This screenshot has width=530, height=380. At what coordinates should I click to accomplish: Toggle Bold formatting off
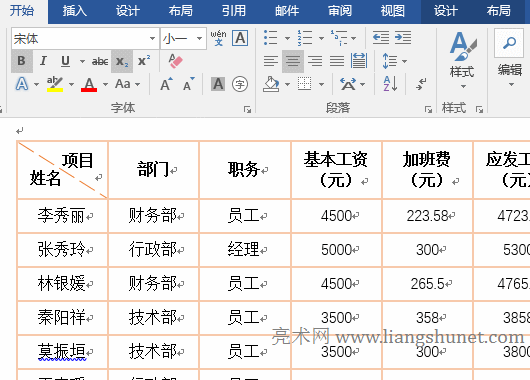(x=22, y=61)
